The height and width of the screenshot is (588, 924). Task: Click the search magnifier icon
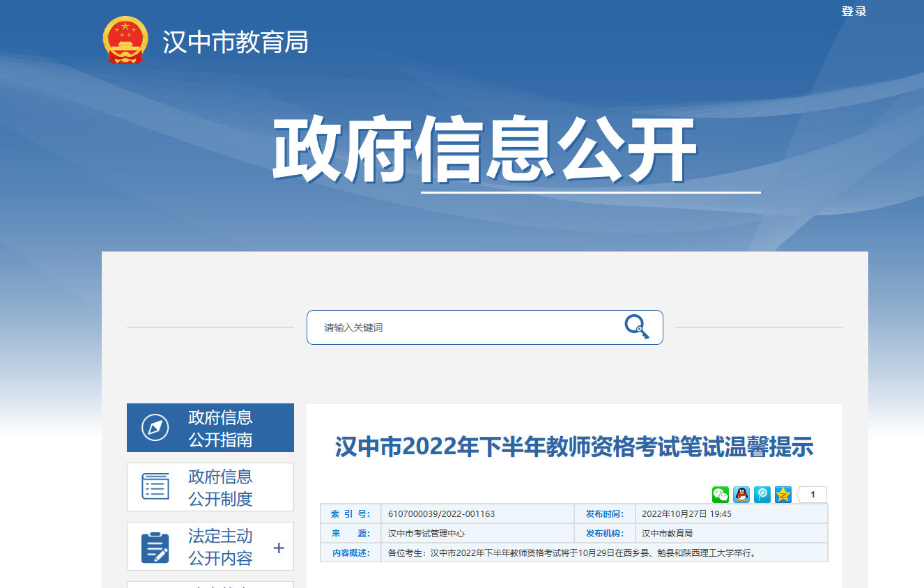click(636, 327)
